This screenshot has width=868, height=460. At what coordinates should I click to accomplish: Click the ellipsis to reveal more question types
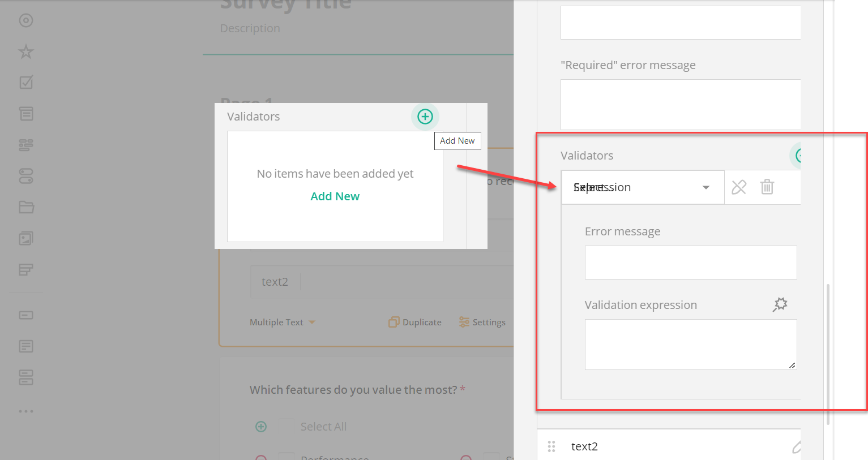click(25, 411)
